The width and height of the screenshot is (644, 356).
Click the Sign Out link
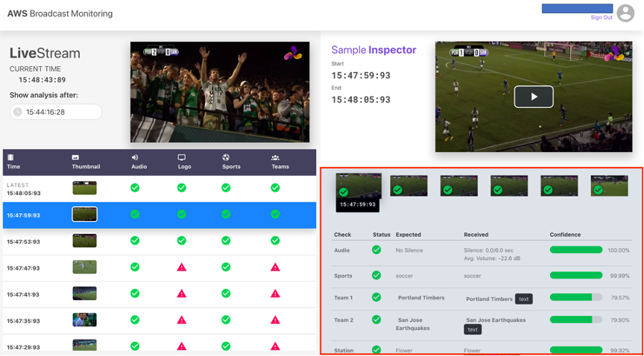point(602,18)
